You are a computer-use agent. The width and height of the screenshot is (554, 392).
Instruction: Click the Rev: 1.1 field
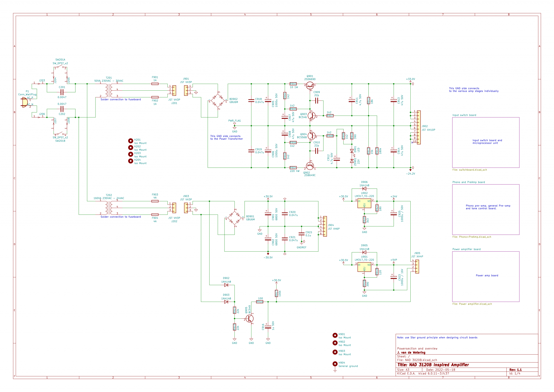516,370
